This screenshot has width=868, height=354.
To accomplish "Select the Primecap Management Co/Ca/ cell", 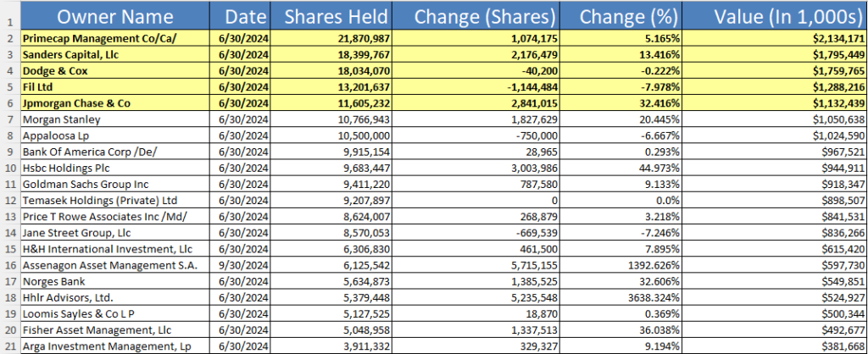I will (x=114, y=39).
